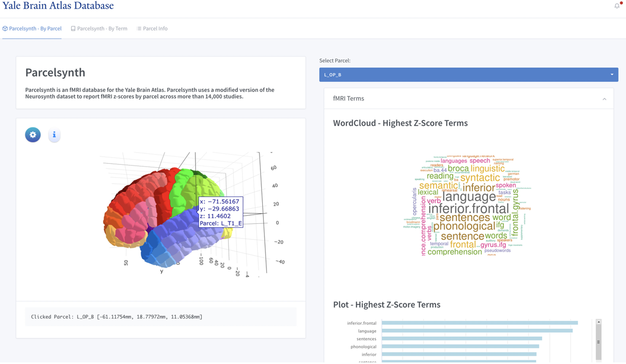
Task: Click Yale Brain Atlas Database title
Action: pos(58,5)
